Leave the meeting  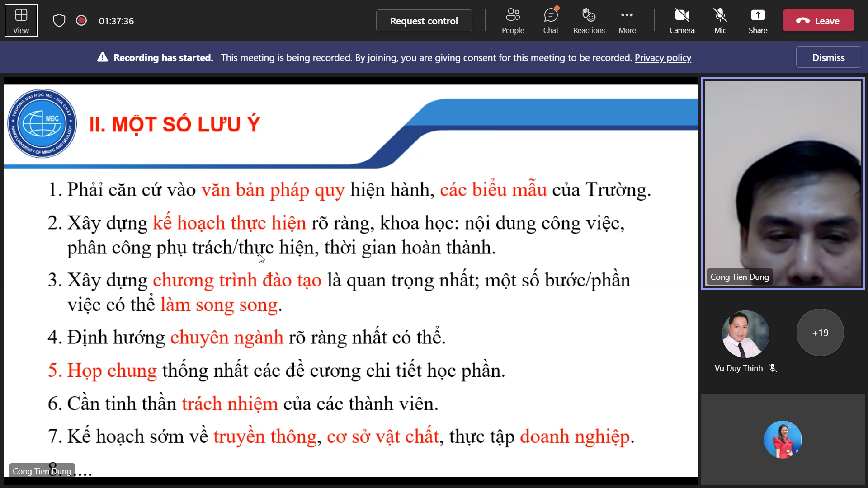(x=818, y=21)
